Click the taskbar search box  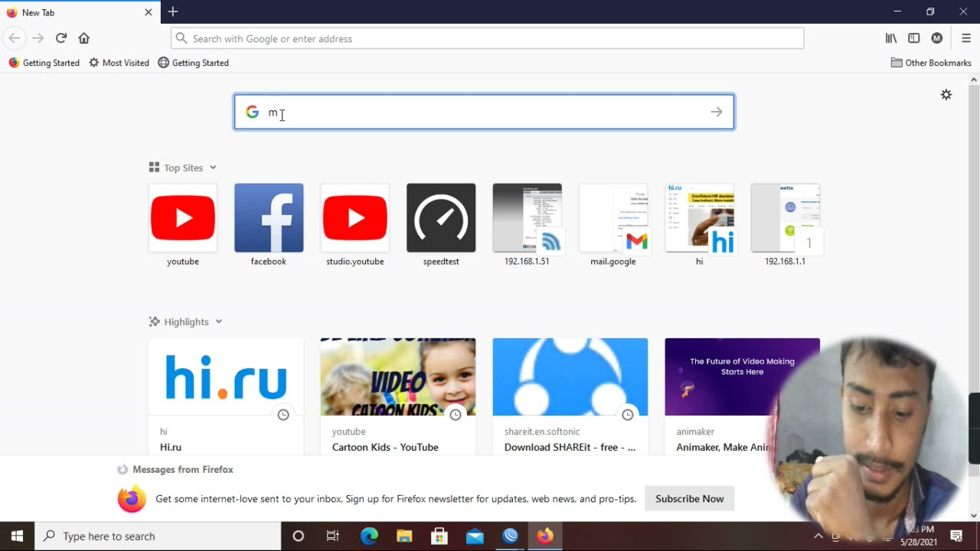[x=158, y=536]
